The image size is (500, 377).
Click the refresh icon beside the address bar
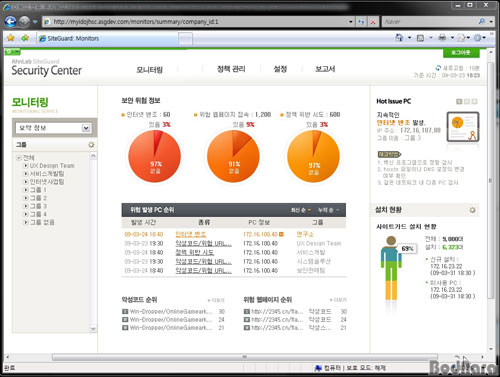[x=361, y=22]
